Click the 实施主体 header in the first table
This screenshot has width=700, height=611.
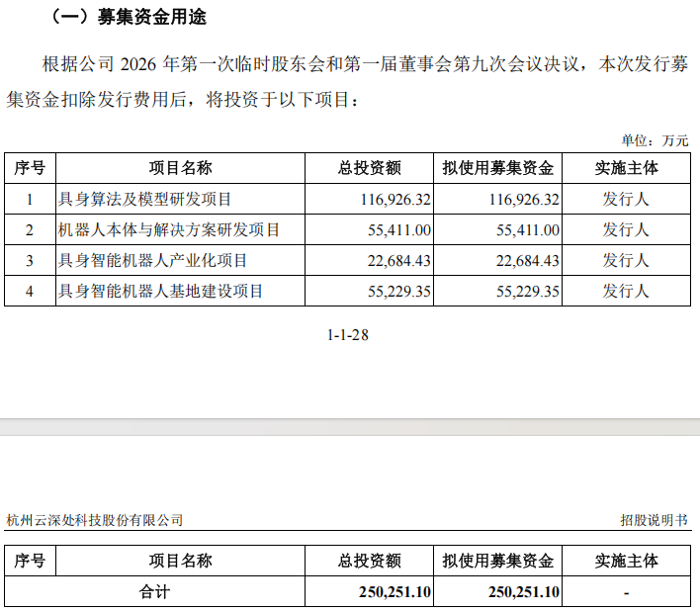[626, 168]
